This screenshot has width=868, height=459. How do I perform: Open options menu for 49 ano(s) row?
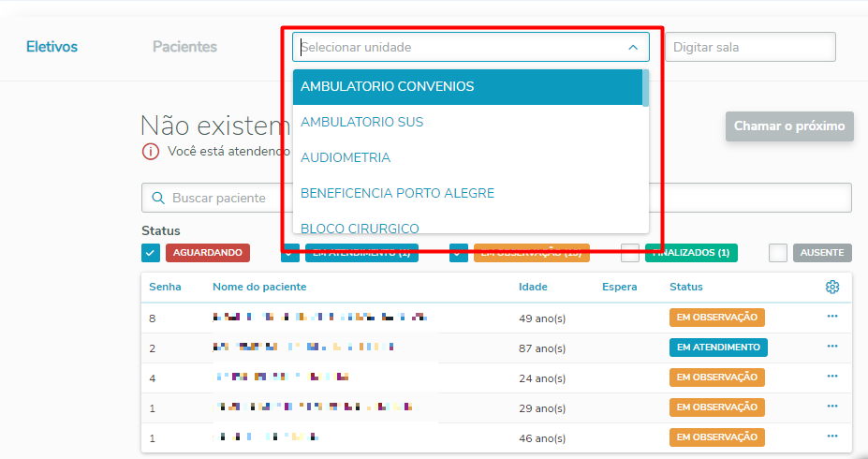pos(832,317)
